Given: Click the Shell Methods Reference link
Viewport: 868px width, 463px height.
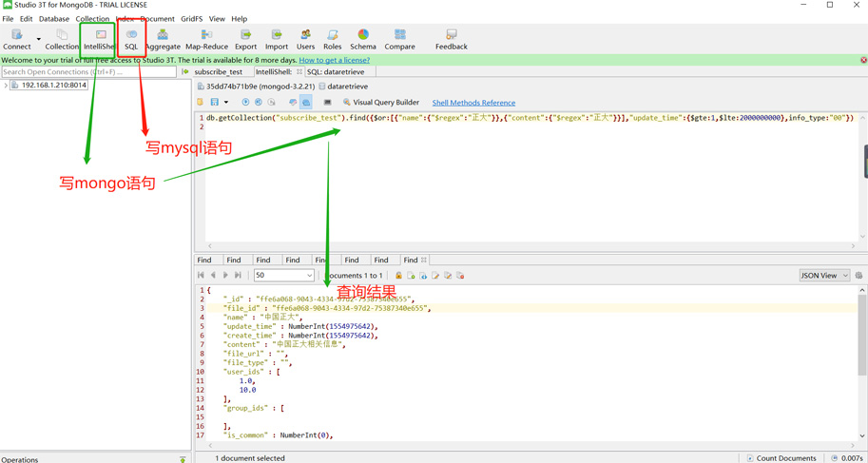Looking at the screenshot, I should 473,103.
